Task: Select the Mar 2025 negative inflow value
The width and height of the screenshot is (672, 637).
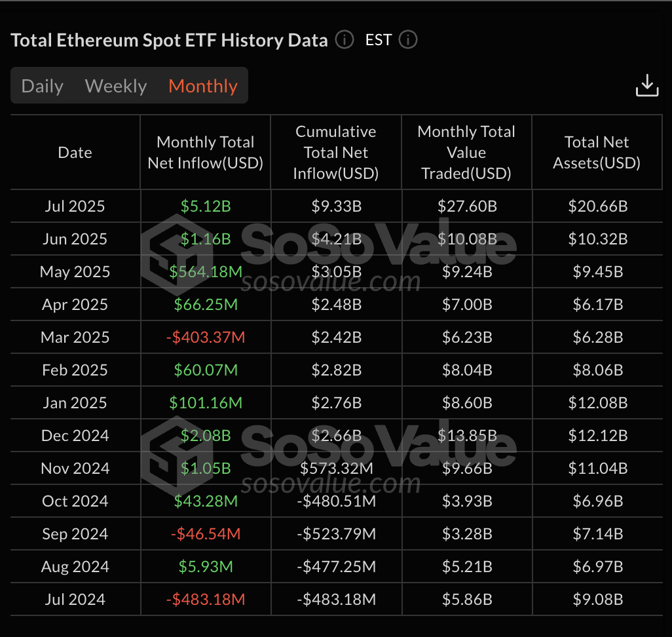Action: point(205,337)
